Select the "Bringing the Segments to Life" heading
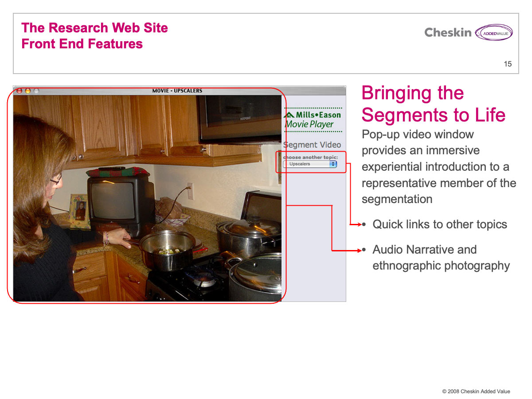 (x=433, y=104)
